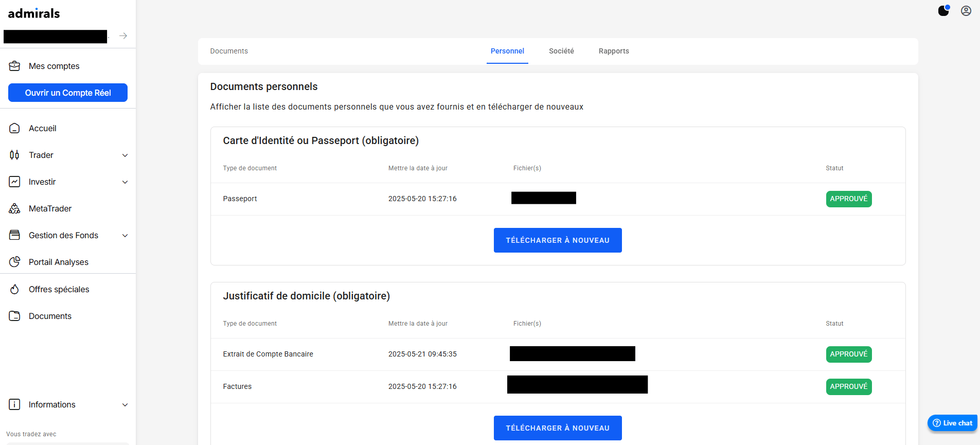This screenshot has height=445, width=980.
Task: Click Télécharger à nouveau under Passeport
Action: [x=558, y=240]
